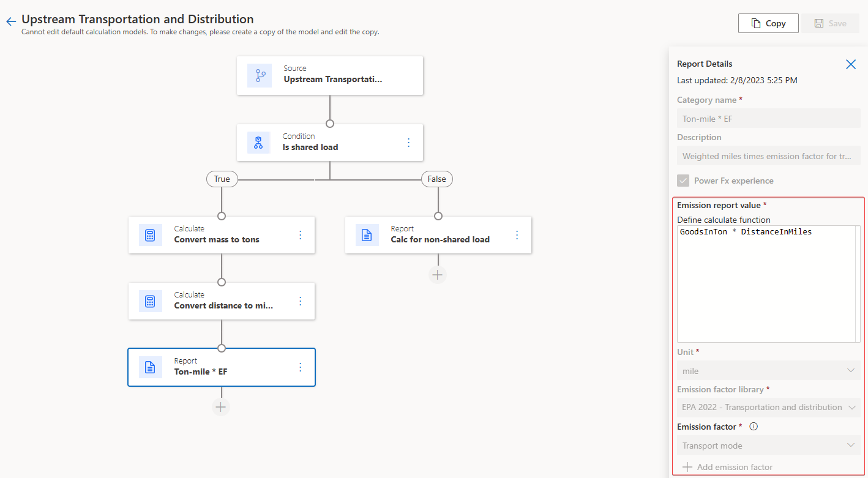Image resolution: width=868 pixels, height=478 pixels.
Task: Click the Source node icon for Upstream Transportation
Action: [260, 75]
